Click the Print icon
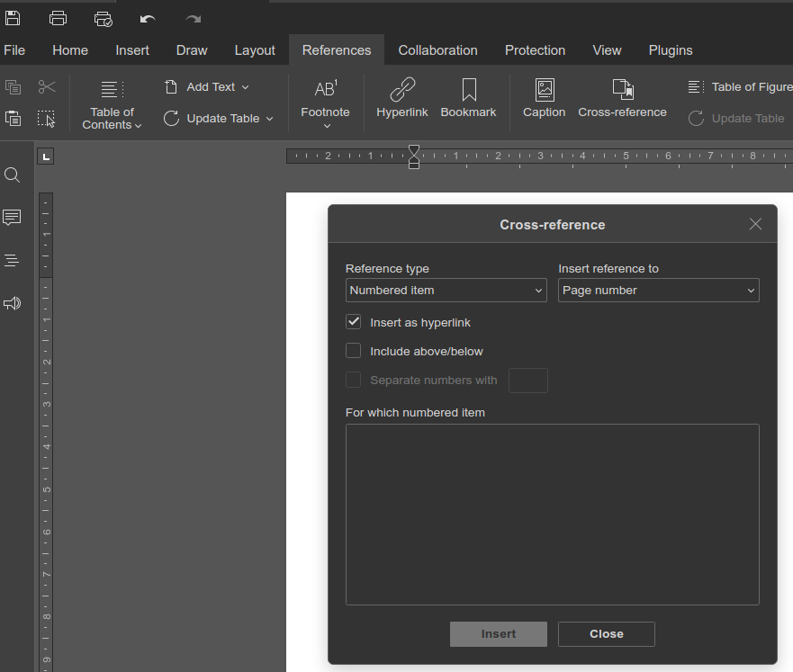This screenshot has width=793, height=672. [58, 18]
